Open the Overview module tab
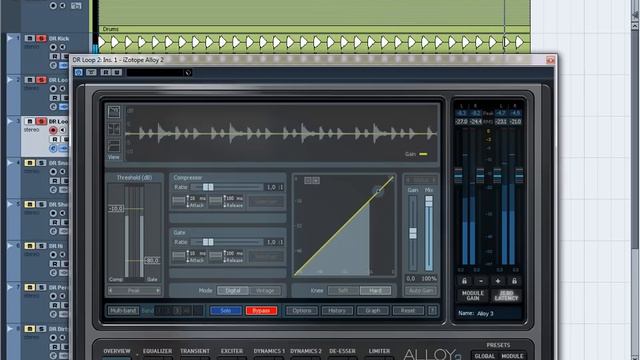The image size is (640, 360). pos(117,351)
